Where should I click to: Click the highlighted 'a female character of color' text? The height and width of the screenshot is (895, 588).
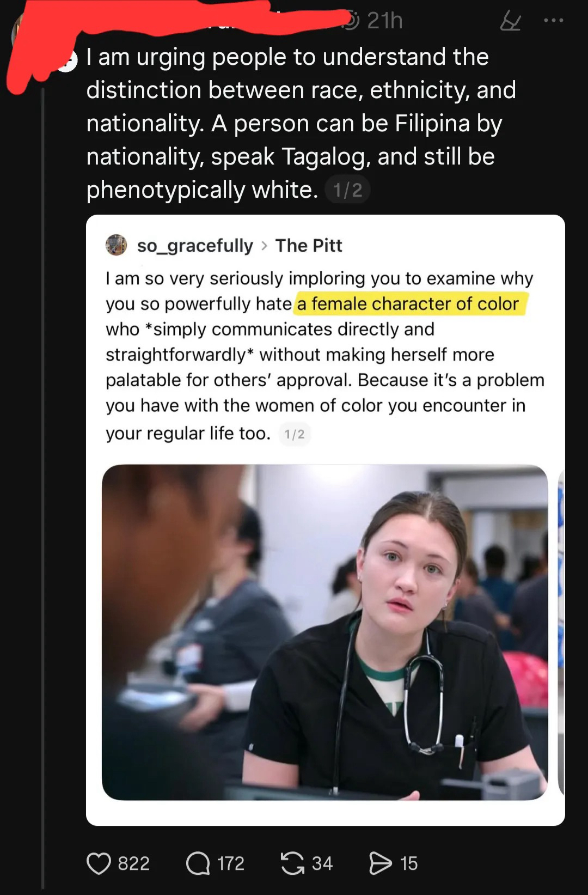pyautogui.click(x=408, y=304)
